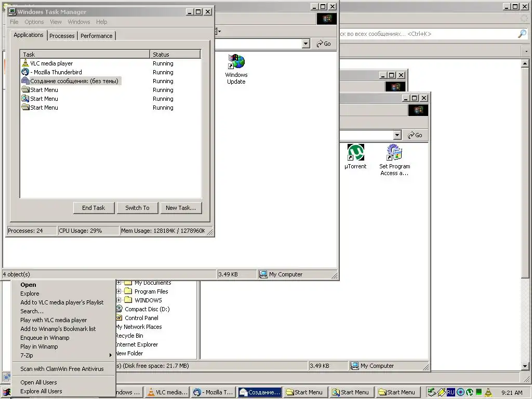Choose Open in context menu

[x=64, y=285]
